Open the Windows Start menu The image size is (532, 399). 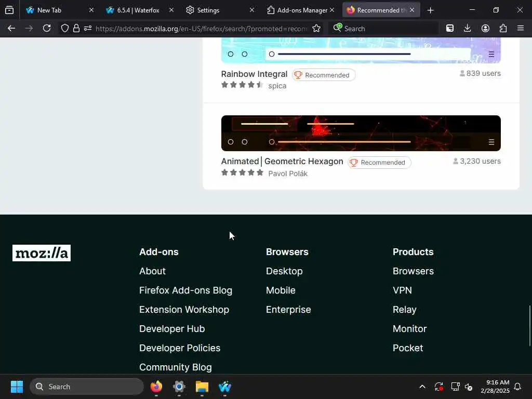click(x=17, y=387)
